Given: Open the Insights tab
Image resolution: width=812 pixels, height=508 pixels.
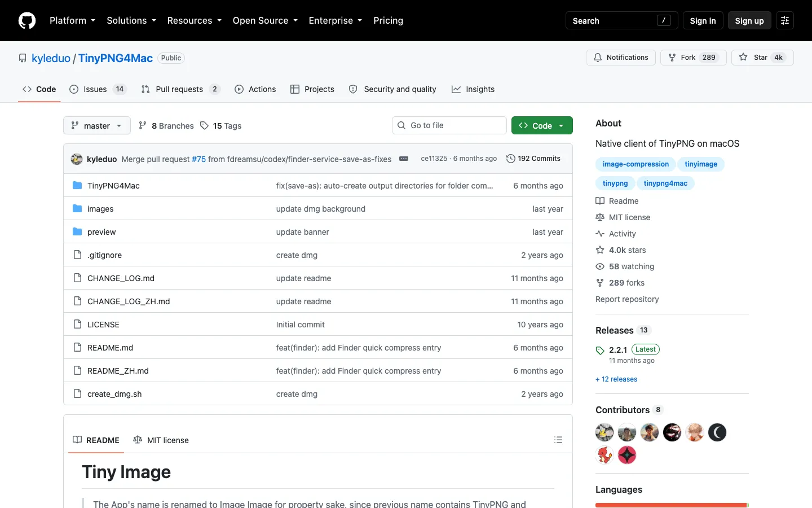Looking at the screenshot, I should [473, 89].
